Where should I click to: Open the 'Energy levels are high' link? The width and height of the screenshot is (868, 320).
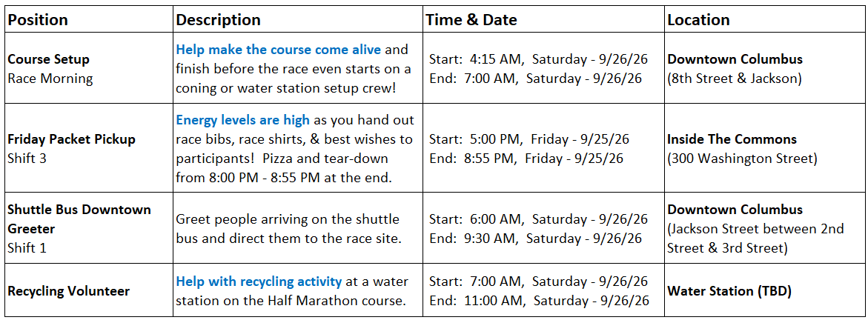[x=242, y=120]
